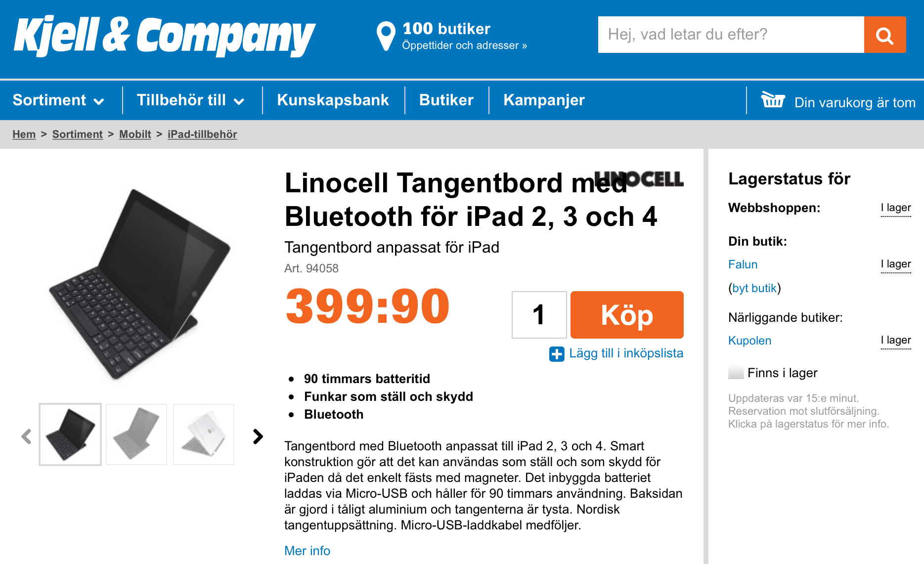Viewport: 924px width, 564px height.
Task: Show next product thumbnails arrow
Action: (x=258, y=436)
